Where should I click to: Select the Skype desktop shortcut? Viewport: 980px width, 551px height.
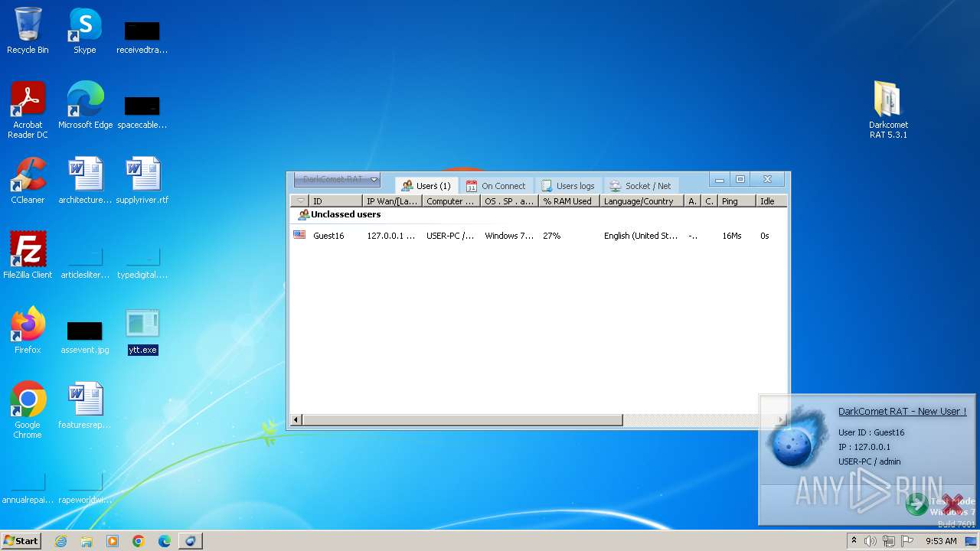click(x=85, y=31)
